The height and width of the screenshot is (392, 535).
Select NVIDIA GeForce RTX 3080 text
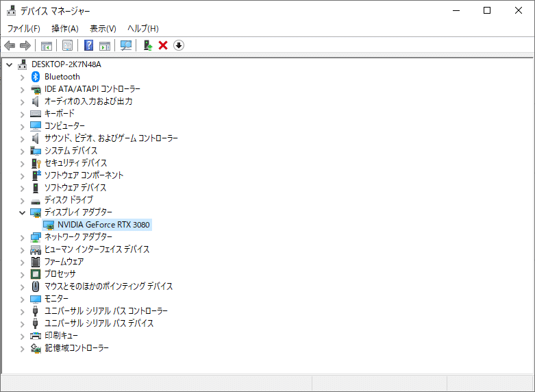(103, 225)
